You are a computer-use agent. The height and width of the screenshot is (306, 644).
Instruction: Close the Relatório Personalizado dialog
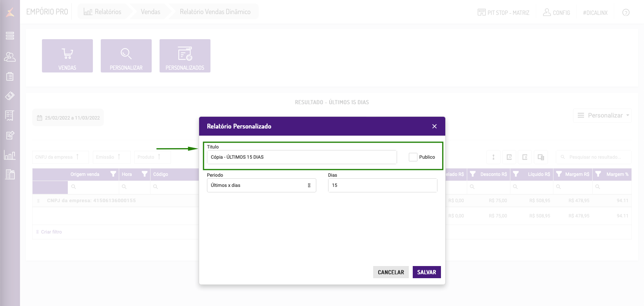(434, 126)
